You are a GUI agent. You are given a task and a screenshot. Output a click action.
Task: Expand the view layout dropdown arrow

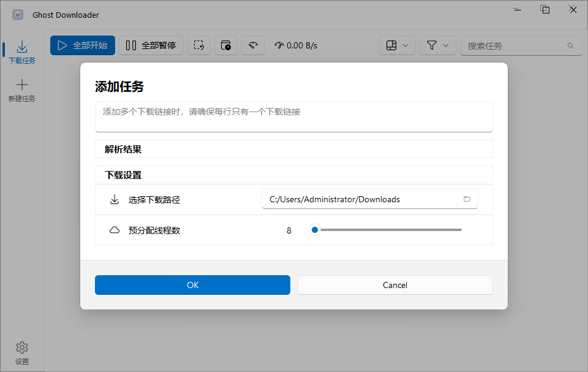point(404,45)
